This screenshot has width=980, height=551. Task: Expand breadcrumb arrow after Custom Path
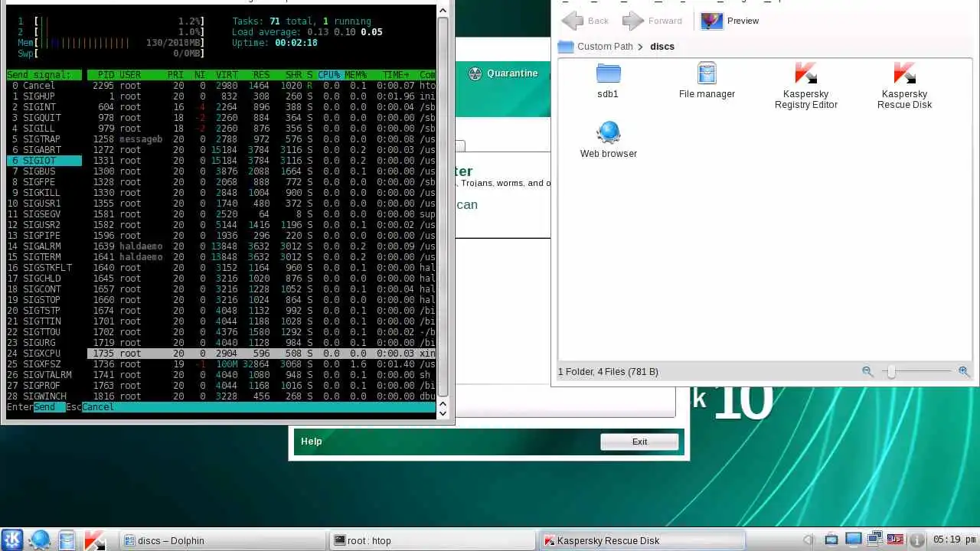coord(641,47)
